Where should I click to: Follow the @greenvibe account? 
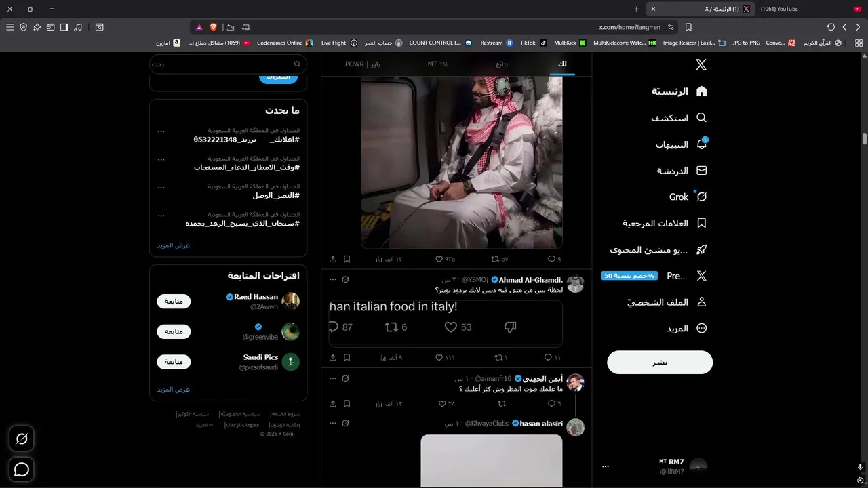click(x=174, y=331)
